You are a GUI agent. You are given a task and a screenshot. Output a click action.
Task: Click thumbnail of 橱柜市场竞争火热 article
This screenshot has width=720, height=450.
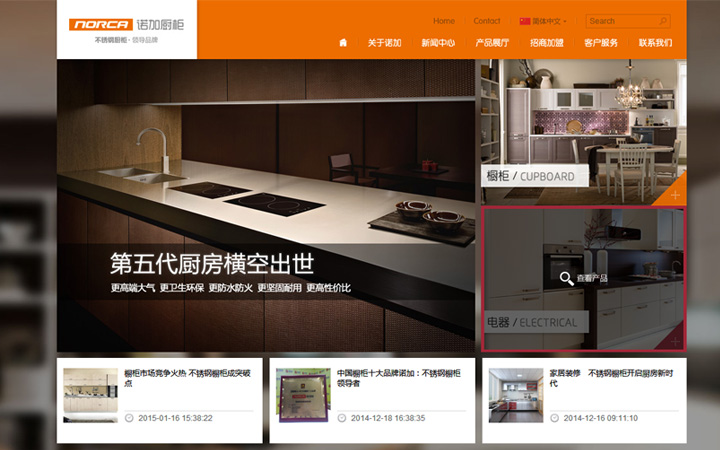90,395
